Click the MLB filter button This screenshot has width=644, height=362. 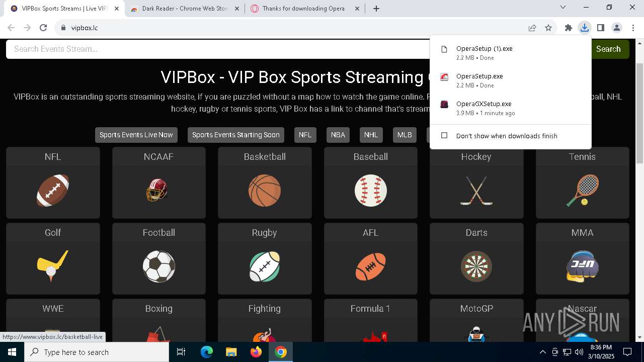405,135
